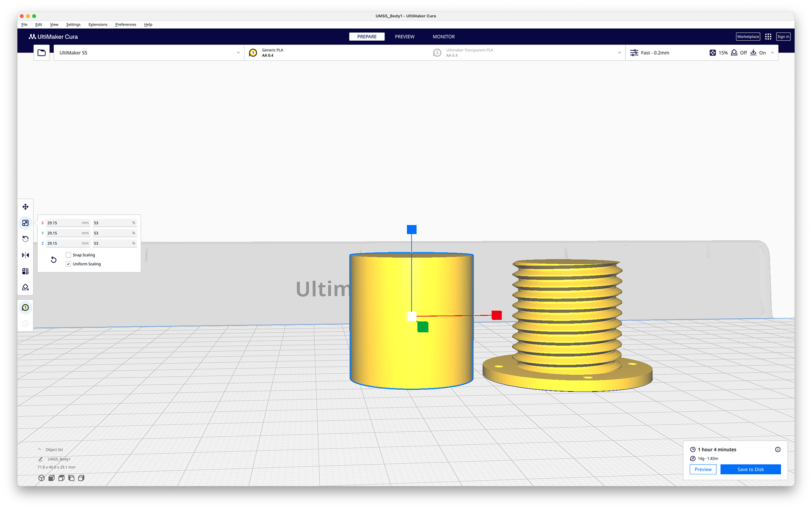Open the Marketplace

tap(748, 37)
